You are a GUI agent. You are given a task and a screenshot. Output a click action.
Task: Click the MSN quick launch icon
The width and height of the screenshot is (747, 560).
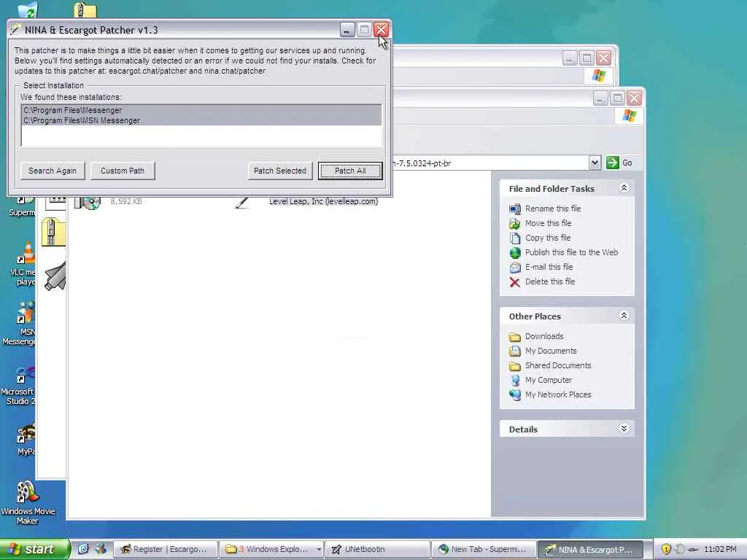pyautogui.click(x=101, y=549)
